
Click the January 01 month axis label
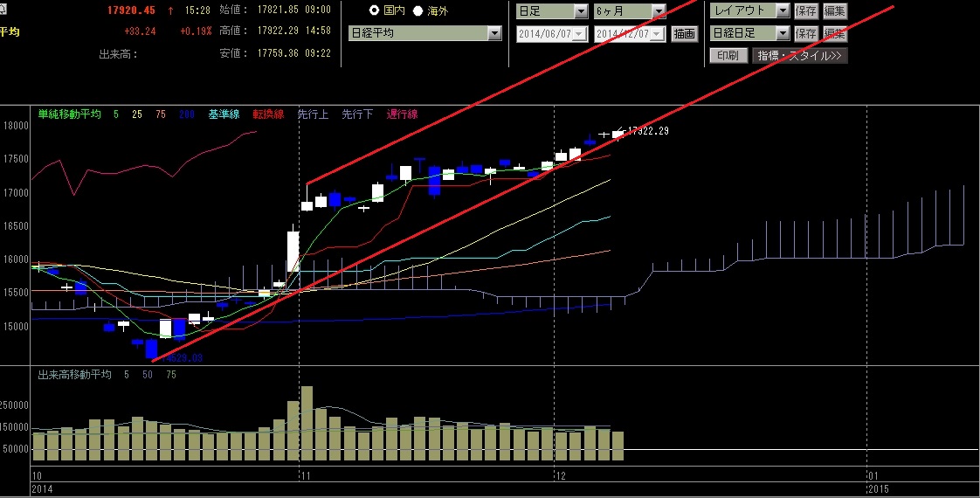(x=873, y=476)
